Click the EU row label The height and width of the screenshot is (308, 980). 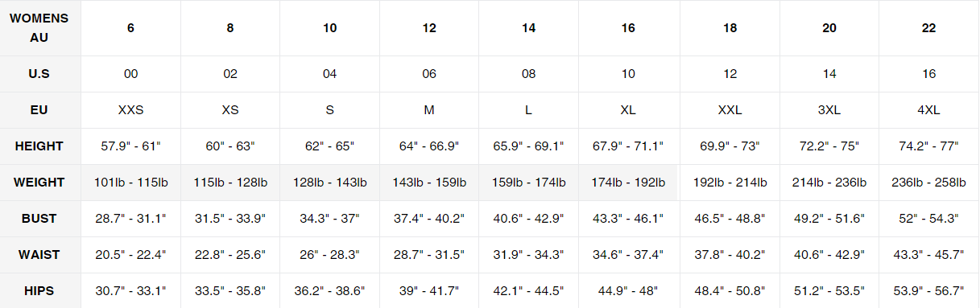click(x=39, y=110)
